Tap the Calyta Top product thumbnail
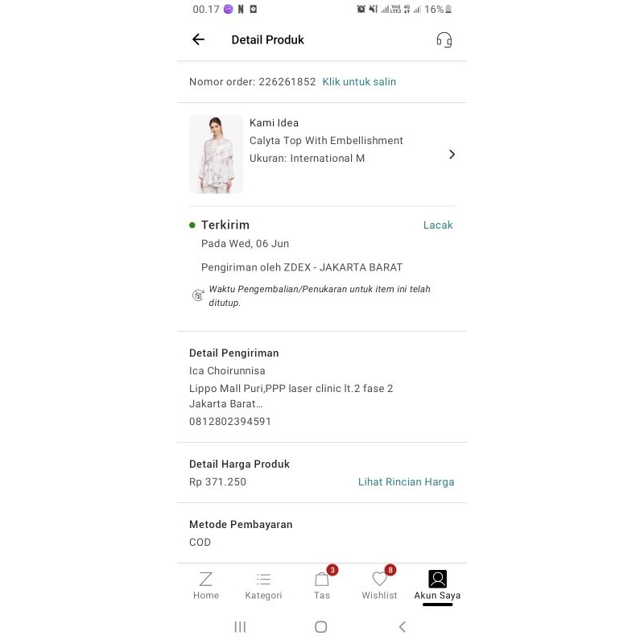The image size is (644, 644). [216, 155]
